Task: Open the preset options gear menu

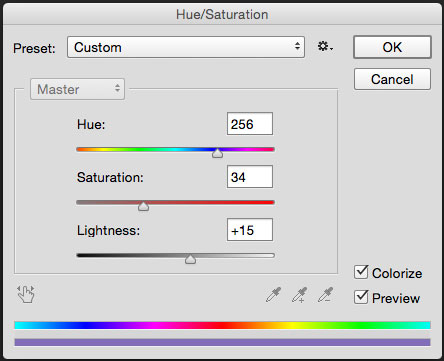Action: pos(325,47)
